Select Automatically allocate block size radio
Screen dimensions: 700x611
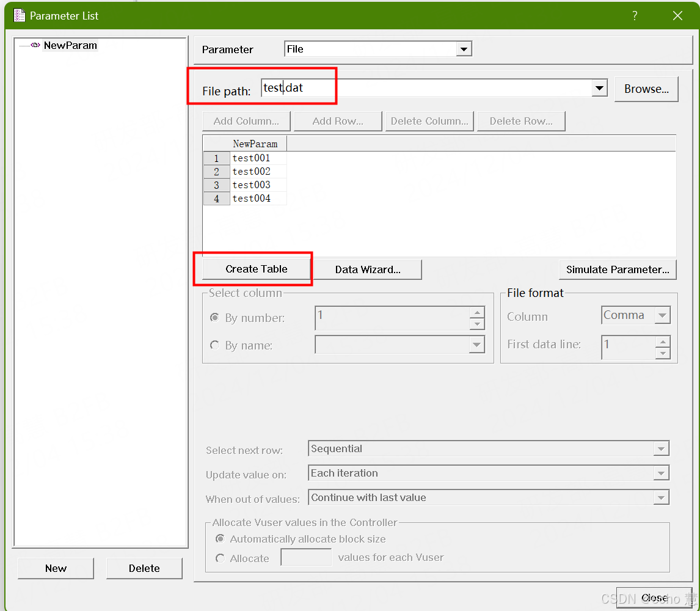[220, 539]
